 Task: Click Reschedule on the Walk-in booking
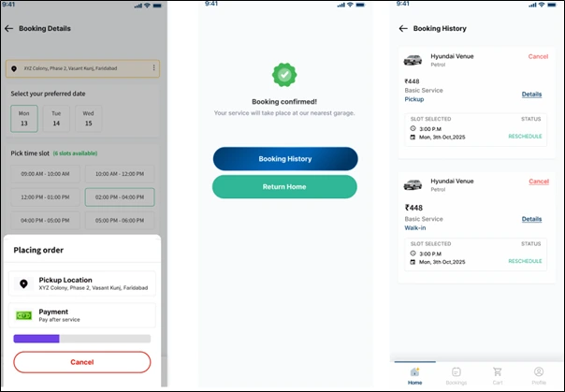(525, 261)
